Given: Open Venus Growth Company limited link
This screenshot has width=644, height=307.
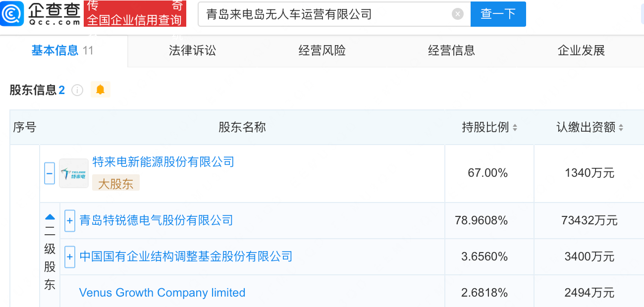Looking at the screenshot, I should click(162, 293).
